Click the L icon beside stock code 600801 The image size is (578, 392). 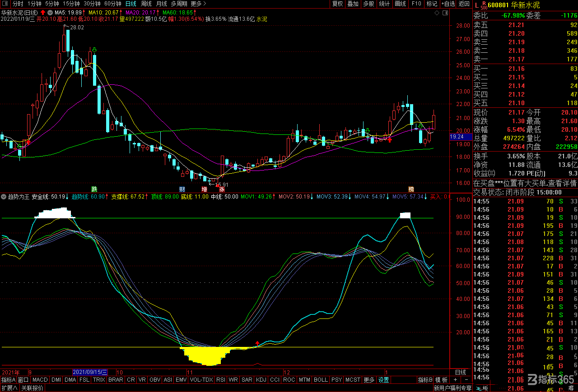[477, 5]
